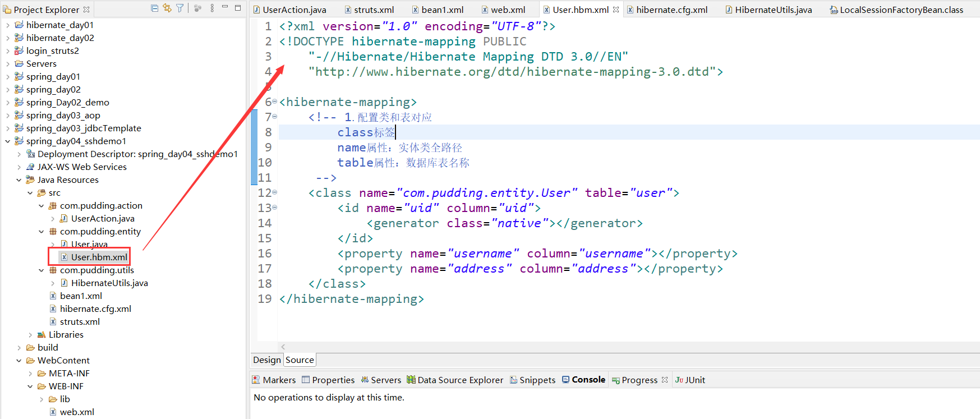Open the Servers view tab
The width and height of the screenshot is (980, 419).
(381, 380)
